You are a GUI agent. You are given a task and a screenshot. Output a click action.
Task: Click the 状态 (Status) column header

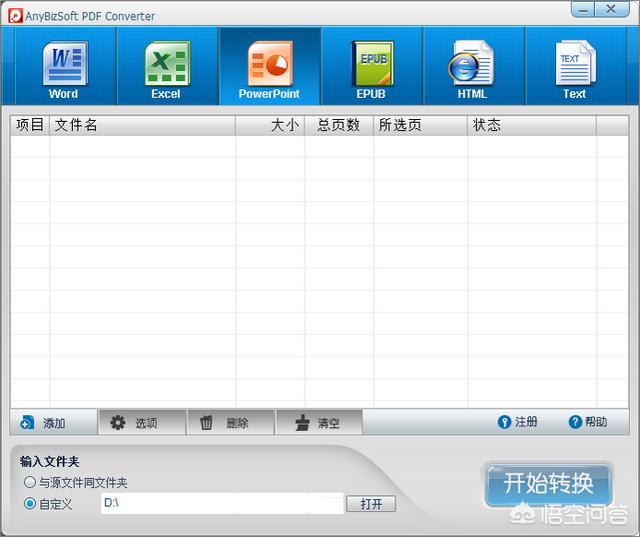pos(531,125)
